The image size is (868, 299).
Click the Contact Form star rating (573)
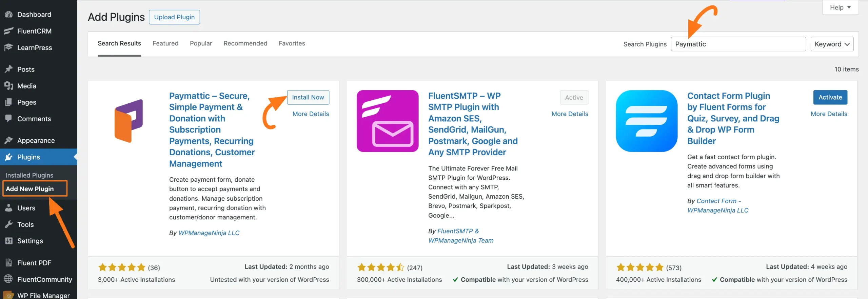[x=640, y=267]
